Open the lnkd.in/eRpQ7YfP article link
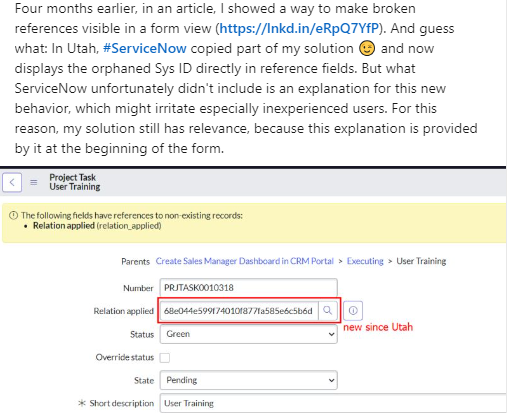Viewport: 517px width, 413px height. [299, 29]
